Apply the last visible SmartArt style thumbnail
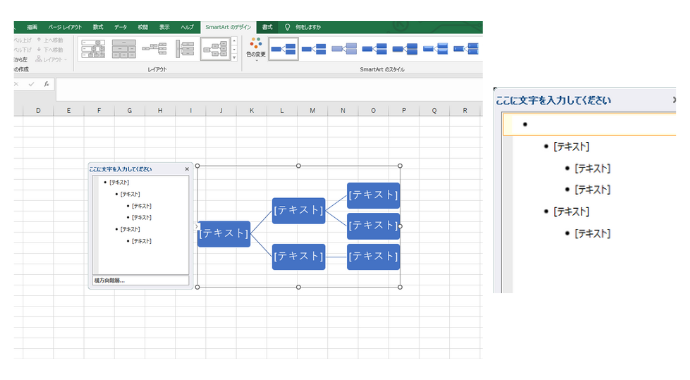Image resolution: width=690 pixels, height=380 pixels. [x=466, y=49]
